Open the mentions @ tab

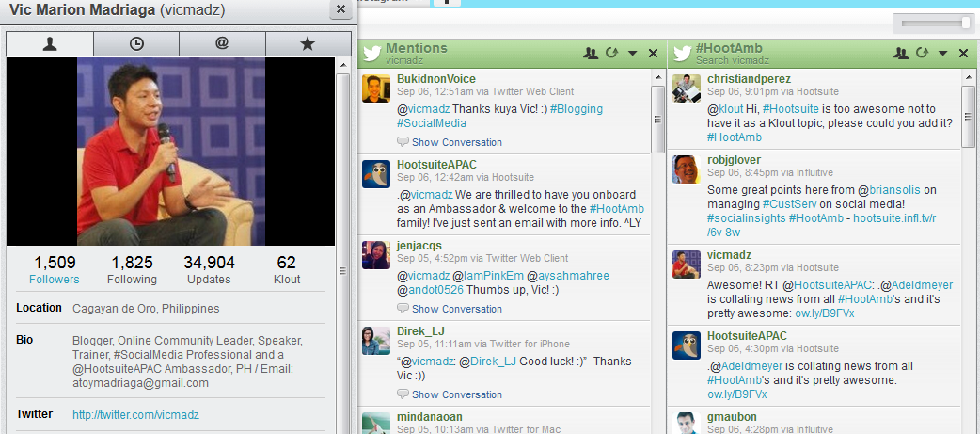pos(222,43)
